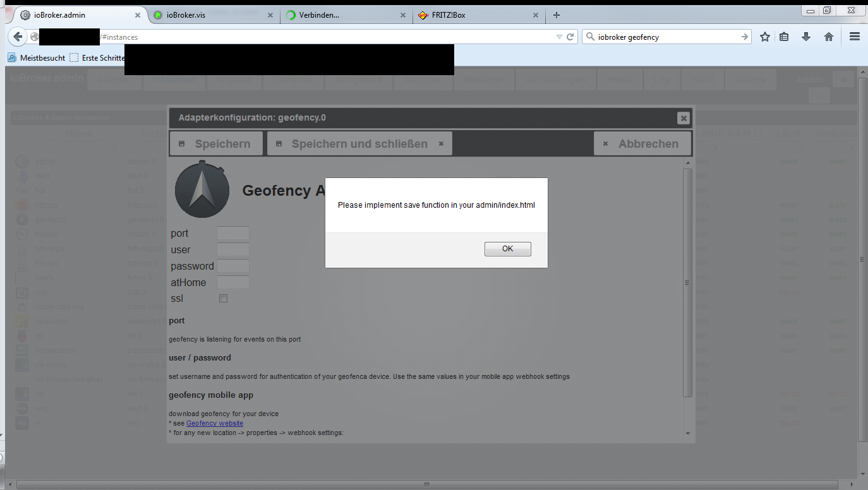Click the dialog content vertical scrollbar
Viewport: 868px width, 490px height.
click(688, 283)
